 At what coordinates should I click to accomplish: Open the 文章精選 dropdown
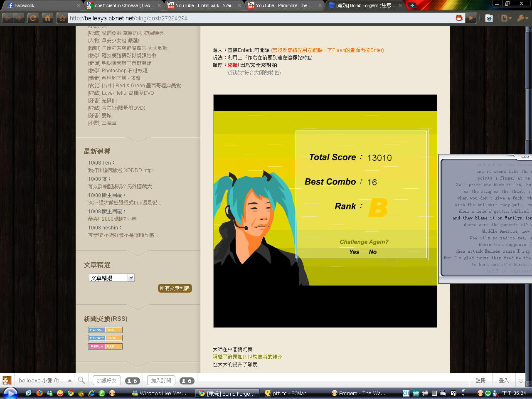click(112, 278)
